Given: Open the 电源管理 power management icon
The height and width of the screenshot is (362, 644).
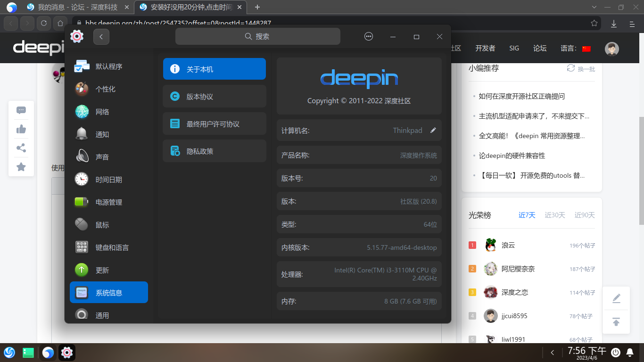Looking at the screenshot, I should (82, 202).
